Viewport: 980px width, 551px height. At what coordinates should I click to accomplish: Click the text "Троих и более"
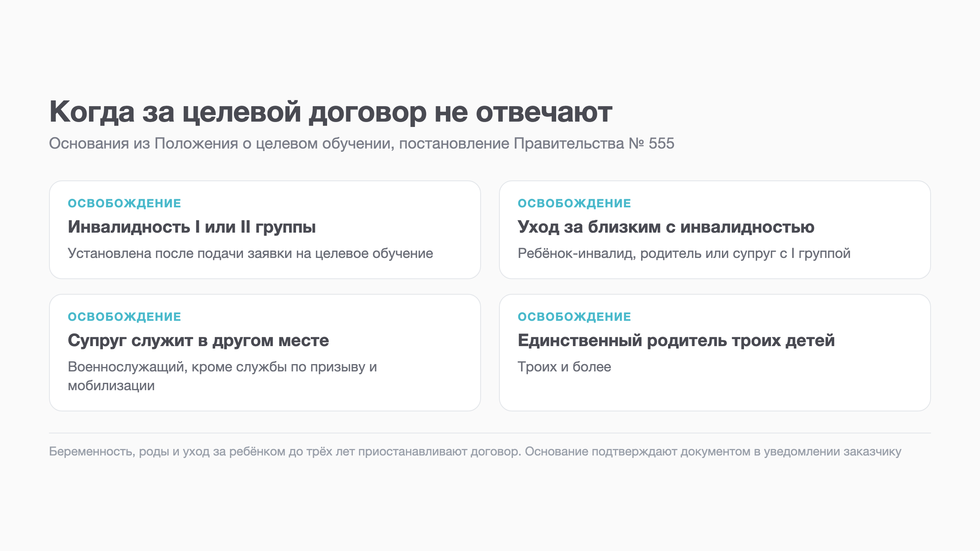(x=564, y=367)
